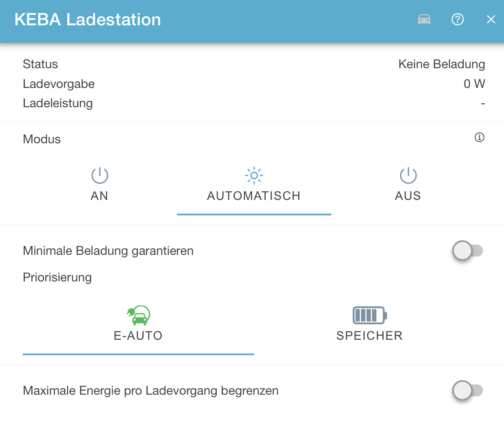The image size is (504, 429).
Task: Pick the battery storage icon
Action: 369,315
